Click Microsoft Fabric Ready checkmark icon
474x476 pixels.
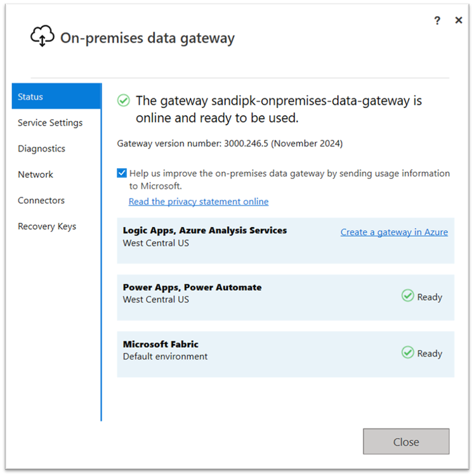408,352
